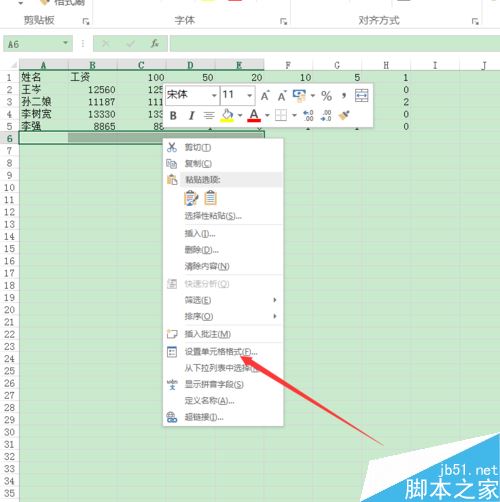Click cell containing 孙二娘

pos(44,102)
